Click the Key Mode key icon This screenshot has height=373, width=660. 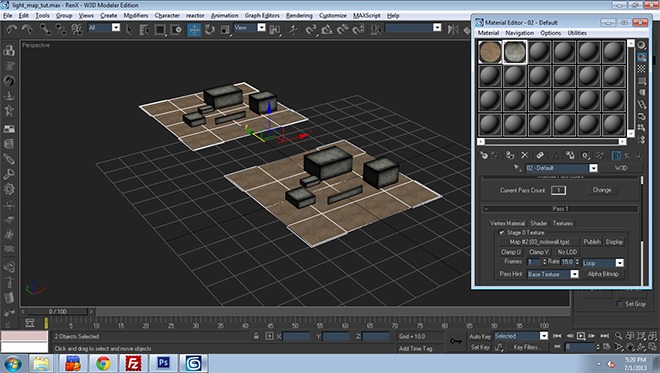coord(455,341)
